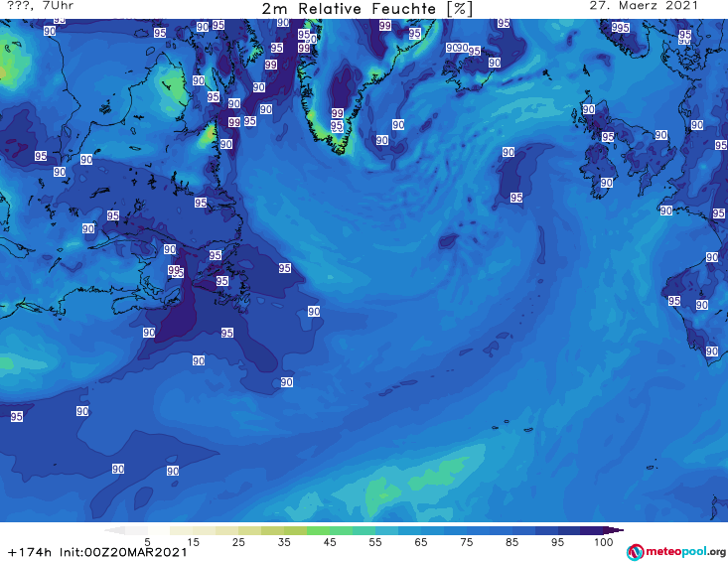Click the colorbar value label 100
The height and width of the screenshot is (562, 728).
(604, 542)
